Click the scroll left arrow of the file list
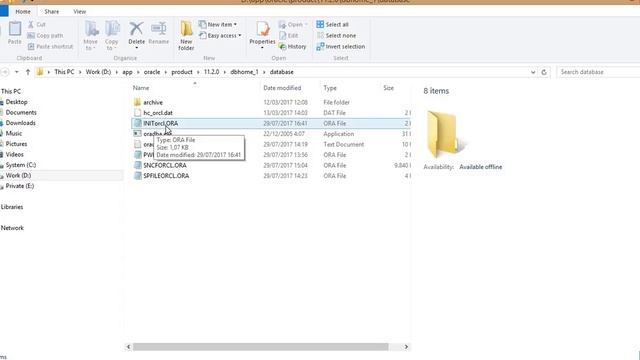 coord(128,347)
